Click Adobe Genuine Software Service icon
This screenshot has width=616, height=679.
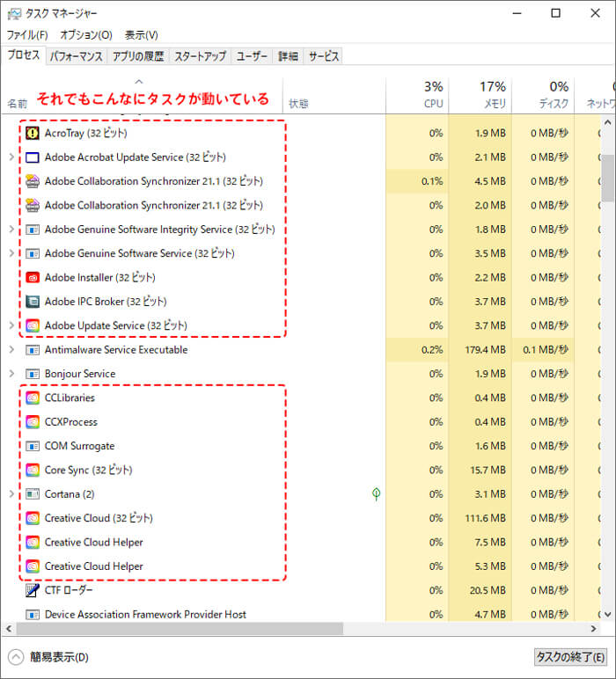point(33,253)
